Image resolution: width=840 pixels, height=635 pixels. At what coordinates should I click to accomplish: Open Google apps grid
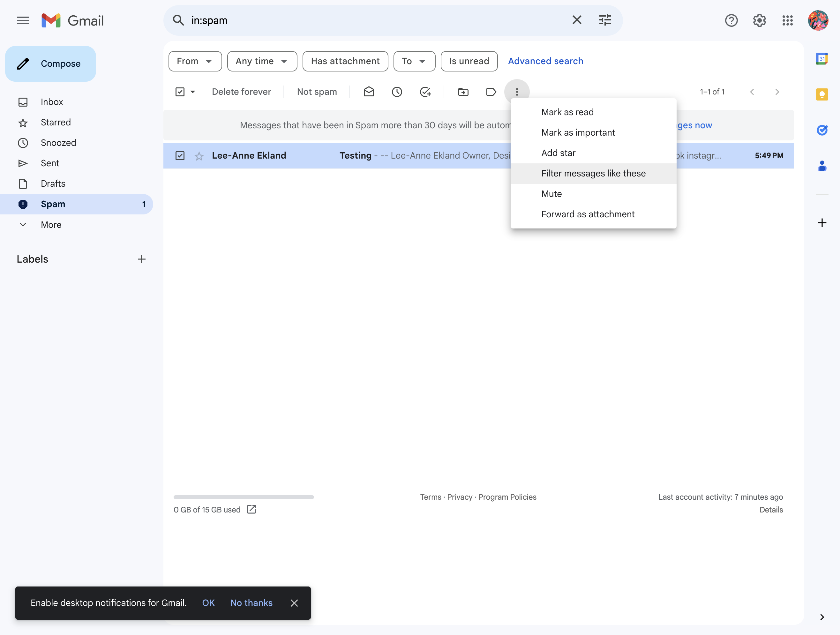(x=787, y=20)
